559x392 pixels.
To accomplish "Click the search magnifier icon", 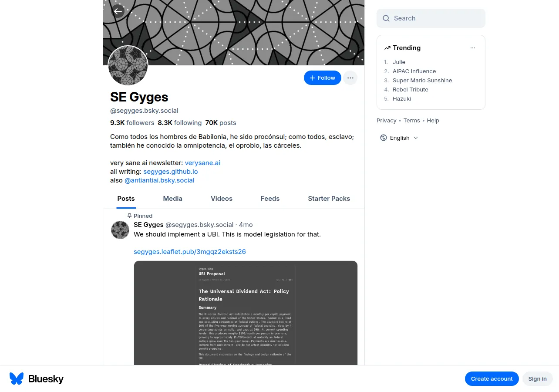I will (x=386, y=18).
